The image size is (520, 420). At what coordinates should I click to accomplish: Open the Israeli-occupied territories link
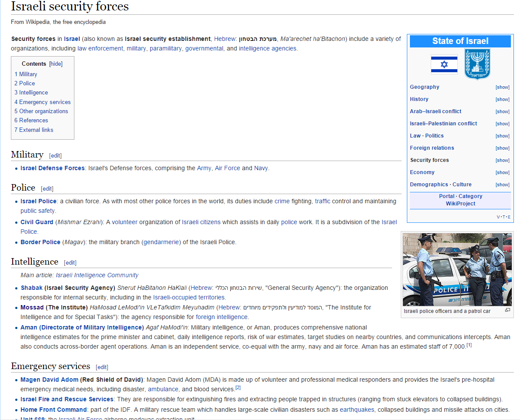click(x=189, y=298)
